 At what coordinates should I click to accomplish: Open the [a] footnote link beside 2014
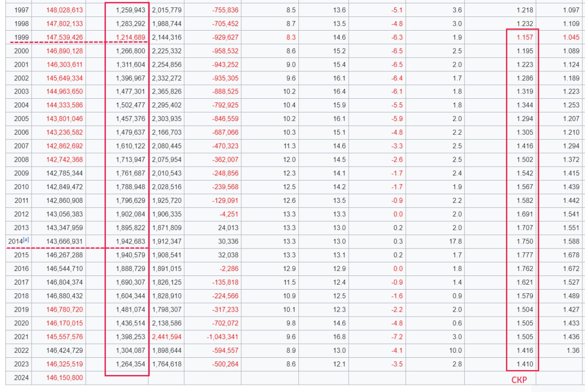click(26, 240)
